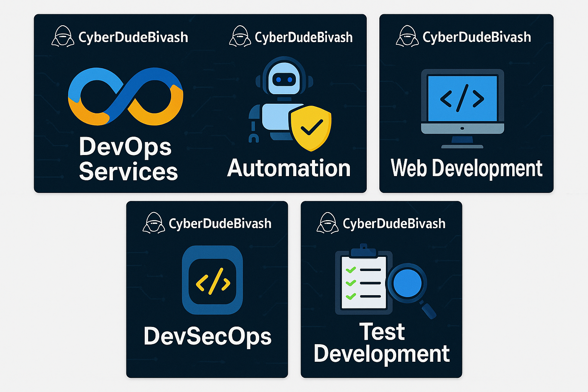Viewport: 588px width, 392px height.
Task: Click the "Web Development" title text
Action: point(466,168)
